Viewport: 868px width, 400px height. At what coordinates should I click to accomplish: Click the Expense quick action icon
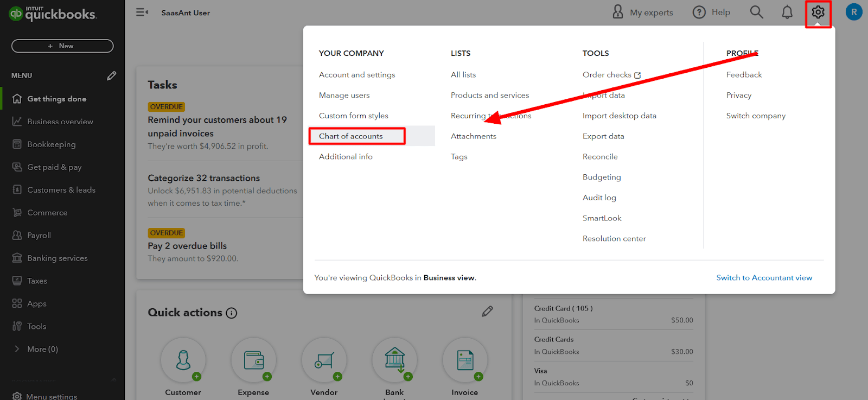(x=254, y=360)
